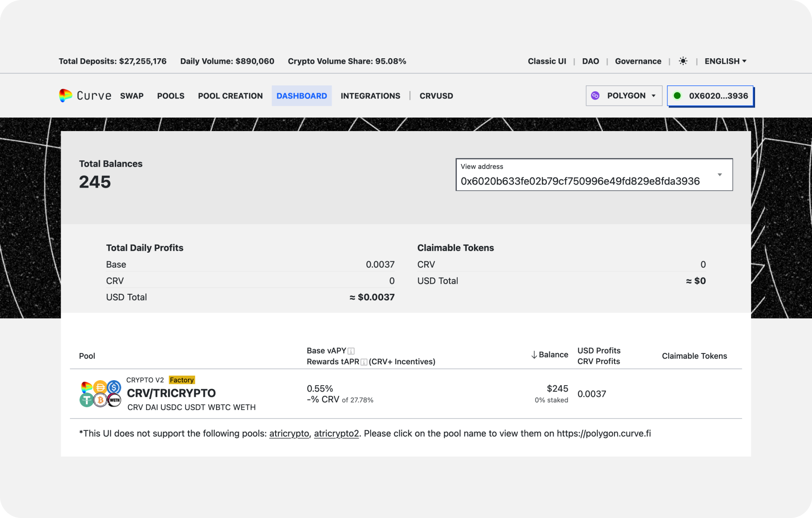Open the ENGLISH language dropdown
812x518 pixels.
pyautogui.click(x=725, y=61)
